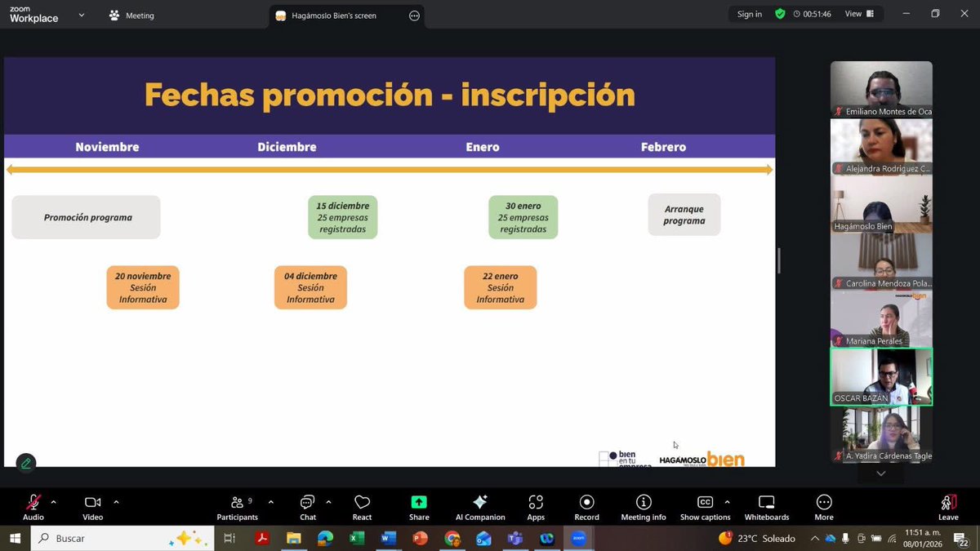Click the 22 enero Sesión Informativa box

(501, 287)
